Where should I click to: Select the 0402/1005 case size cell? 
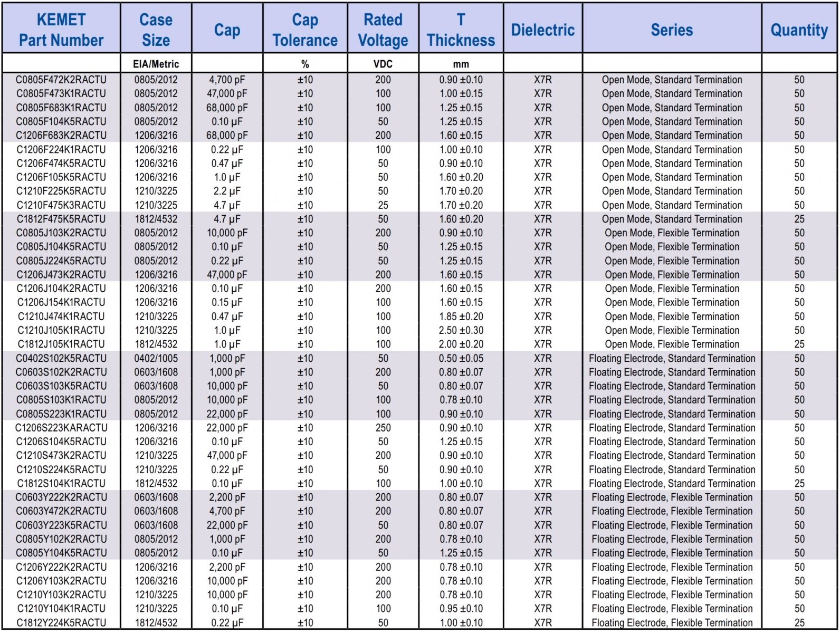pos(156,358)
